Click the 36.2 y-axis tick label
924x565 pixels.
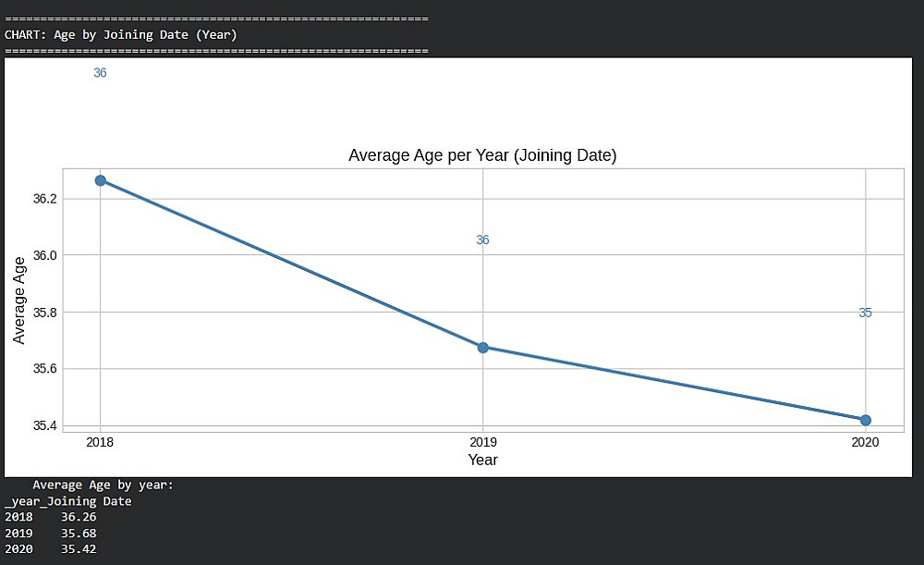[44, 200]
